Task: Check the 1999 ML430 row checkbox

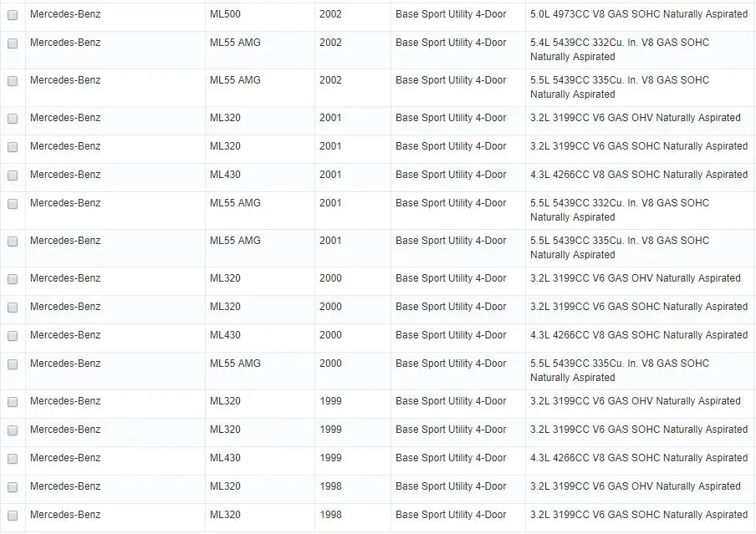Action: (x=13, y=459)
